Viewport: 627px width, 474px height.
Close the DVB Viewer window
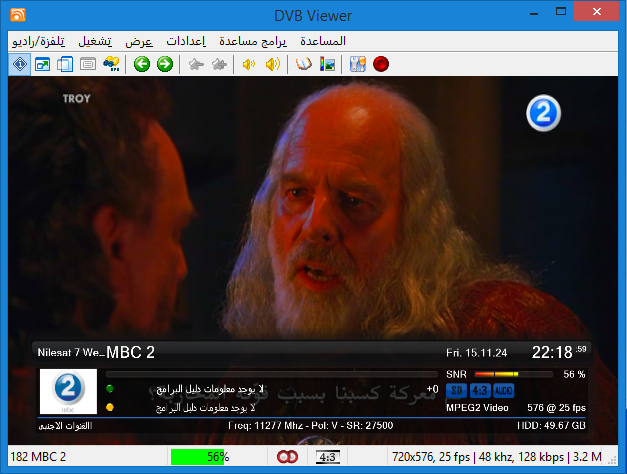597,12
